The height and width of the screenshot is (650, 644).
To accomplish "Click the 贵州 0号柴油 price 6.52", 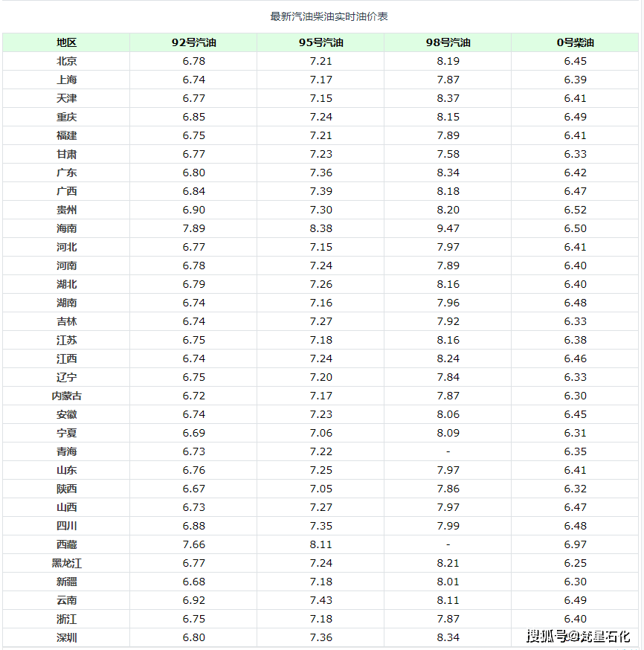I will pos(575,210).
